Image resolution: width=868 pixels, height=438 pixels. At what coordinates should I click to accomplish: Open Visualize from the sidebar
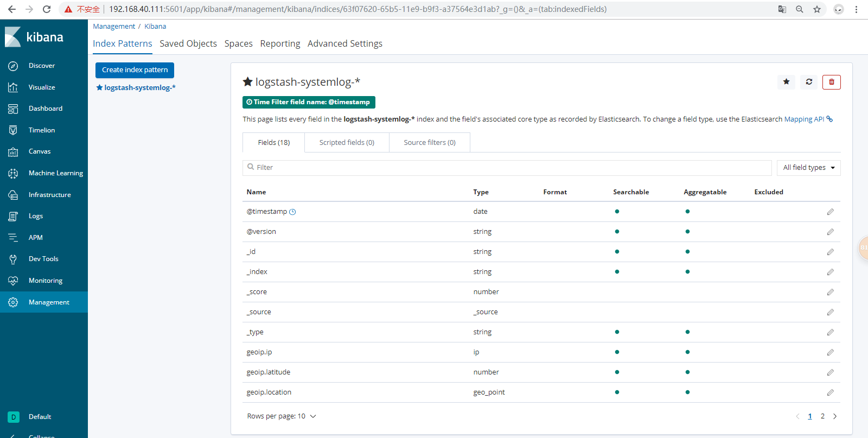[42, 87]
